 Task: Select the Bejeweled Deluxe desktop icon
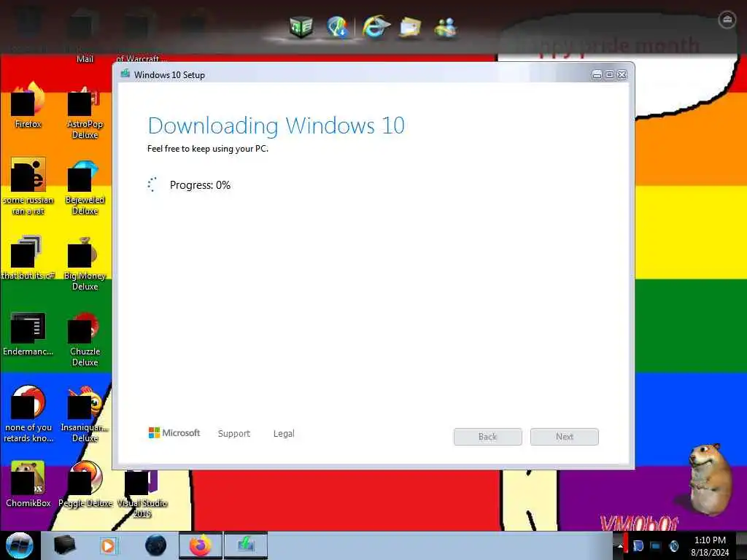pyautogui.click(x=85, y=187)
